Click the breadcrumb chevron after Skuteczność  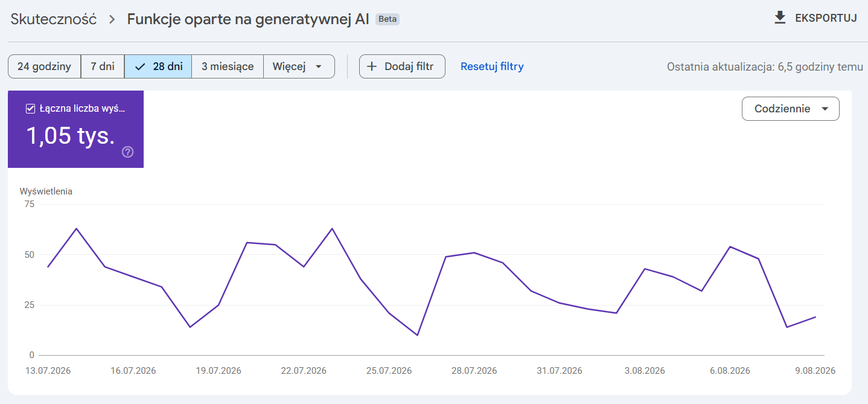click(x=112, y=19)
